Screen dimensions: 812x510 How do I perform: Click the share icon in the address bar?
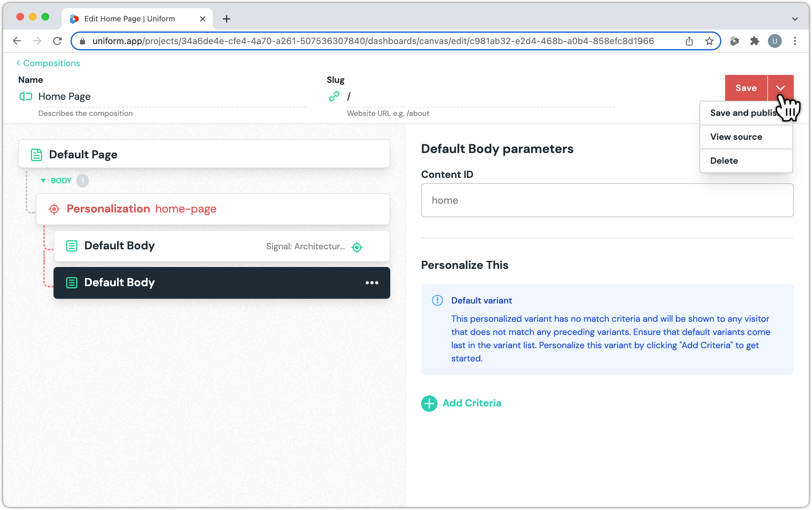click(689, 41)
